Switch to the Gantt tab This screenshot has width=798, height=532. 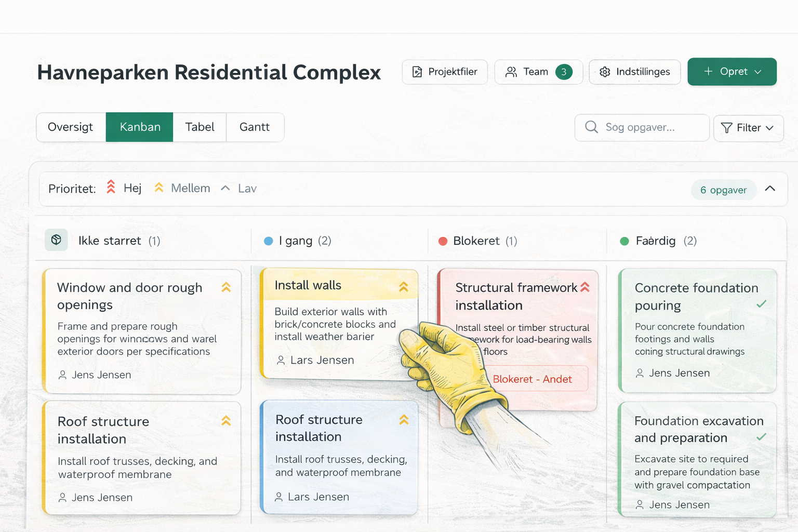point(255,127)
